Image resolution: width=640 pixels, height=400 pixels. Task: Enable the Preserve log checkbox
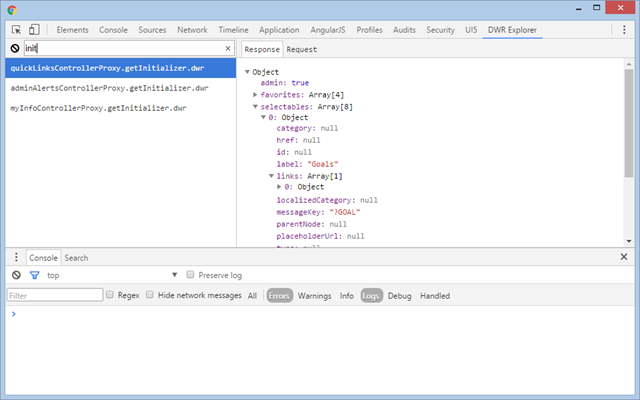190,275
